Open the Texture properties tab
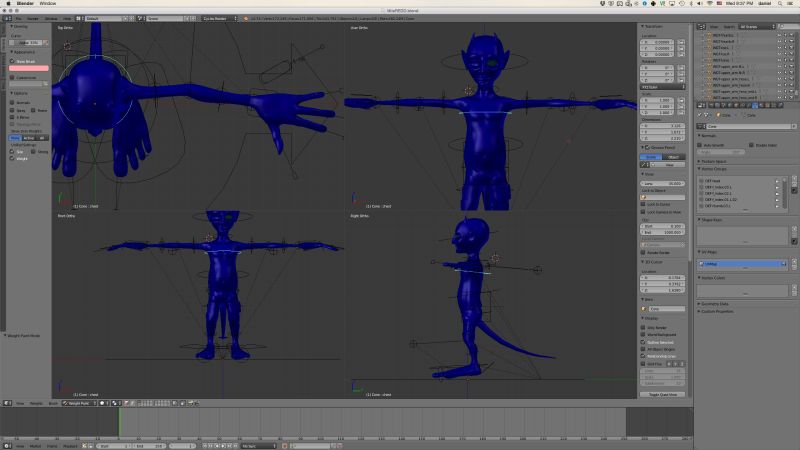The height and width of the screenshot is (450, 800). 767,105
